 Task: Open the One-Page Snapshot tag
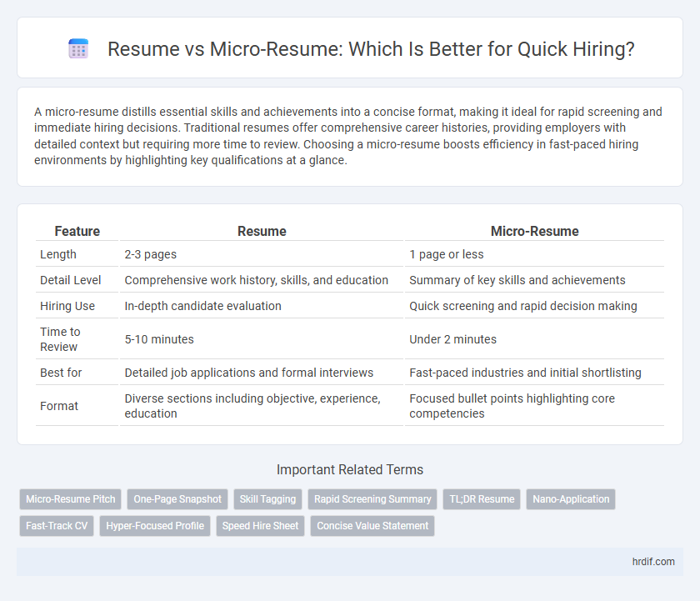pos(177,499)
